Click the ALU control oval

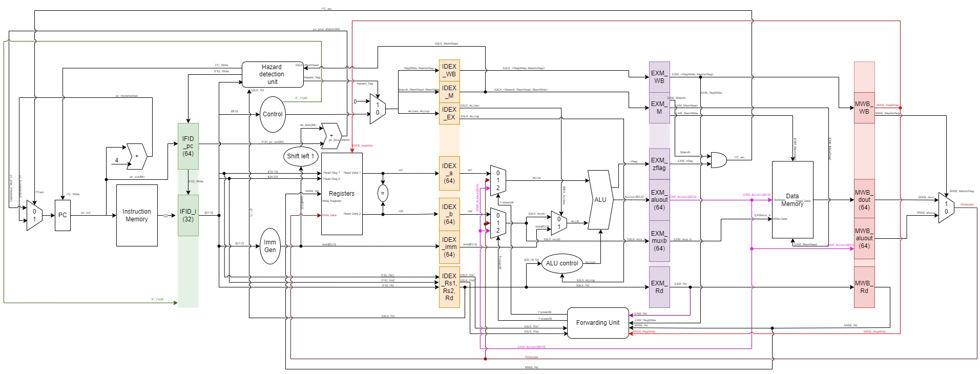562,263
